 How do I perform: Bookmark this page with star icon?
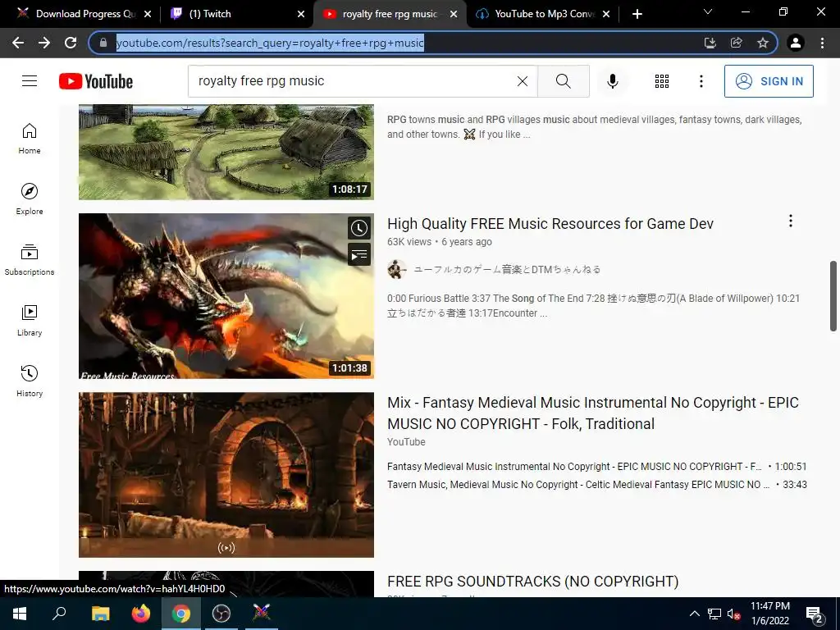762,43
